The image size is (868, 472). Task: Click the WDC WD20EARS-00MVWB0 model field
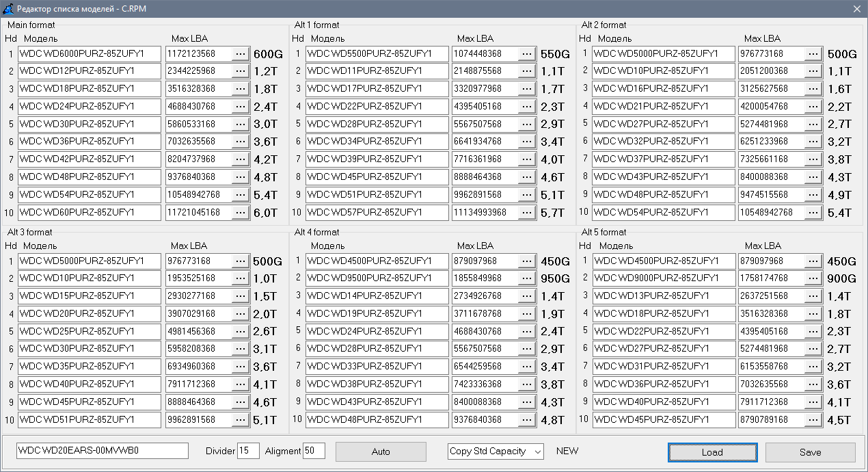[x=103, y=451]
